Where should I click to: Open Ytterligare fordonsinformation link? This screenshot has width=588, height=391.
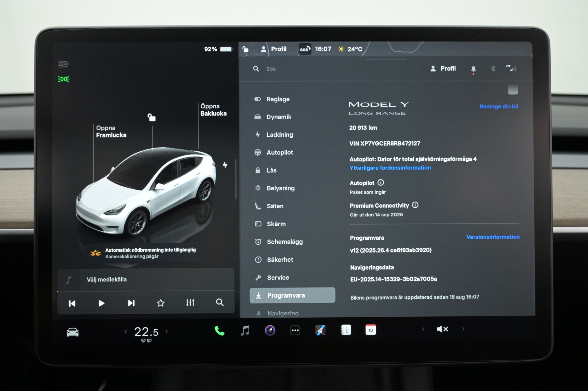pyautogui.click(x=390, y=168)
